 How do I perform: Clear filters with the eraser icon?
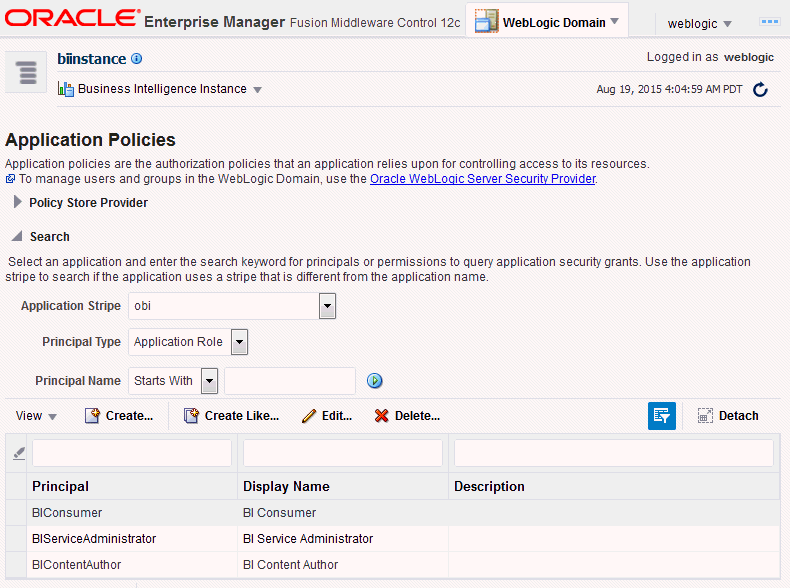pos(19,453)
